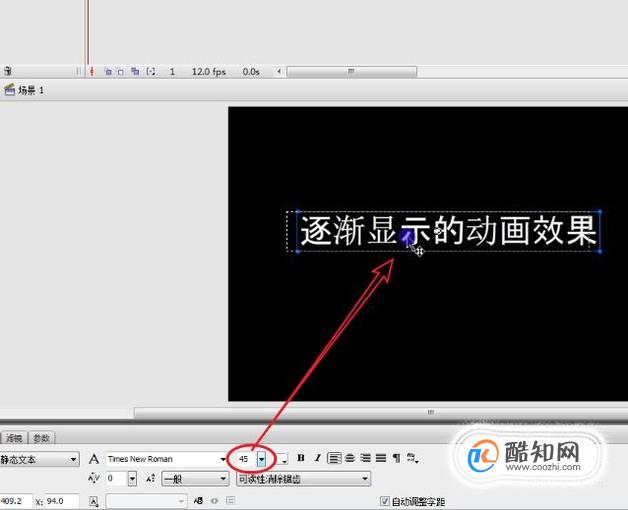Click the center frame playhead icon
The width and height of the screenshot is (628, 510).
pyautogui.click(x=92, y=72)
